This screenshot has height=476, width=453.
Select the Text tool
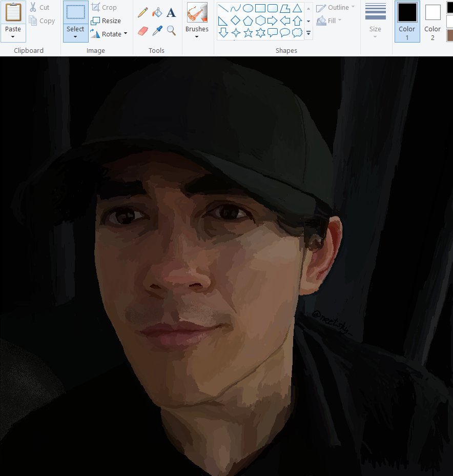[171, 12]
